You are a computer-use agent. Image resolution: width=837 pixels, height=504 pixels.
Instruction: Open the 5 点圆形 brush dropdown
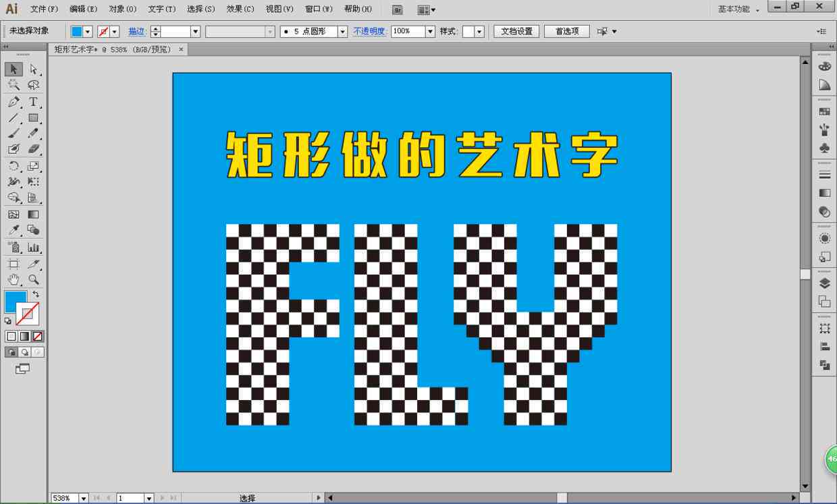click(x=343, y=32)
